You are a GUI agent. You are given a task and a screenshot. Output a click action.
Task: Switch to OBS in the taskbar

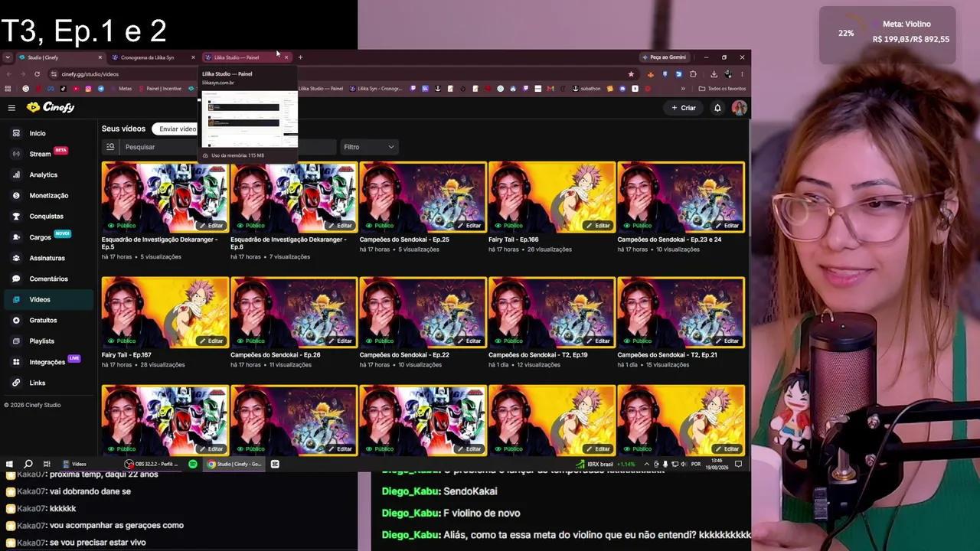tap(152, 464)
